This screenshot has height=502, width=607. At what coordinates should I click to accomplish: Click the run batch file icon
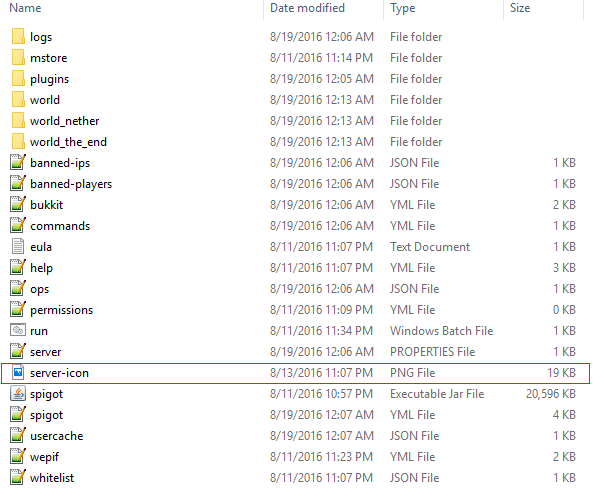(18, 331)
